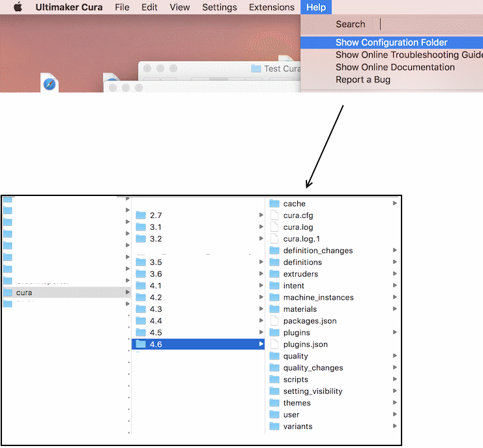Viewport: 483px width, 448px height.
Task: Select the 4.3 folder name
Action: 156,309
